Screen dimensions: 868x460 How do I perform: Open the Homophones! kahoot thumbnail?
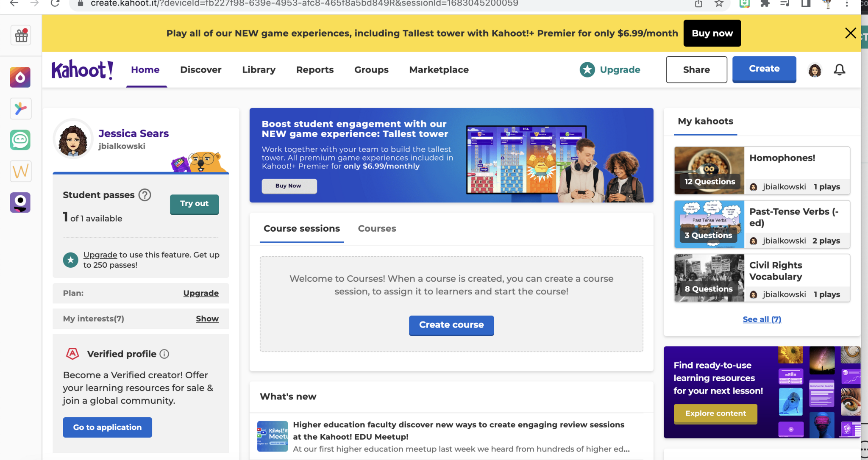coord(709,170)
